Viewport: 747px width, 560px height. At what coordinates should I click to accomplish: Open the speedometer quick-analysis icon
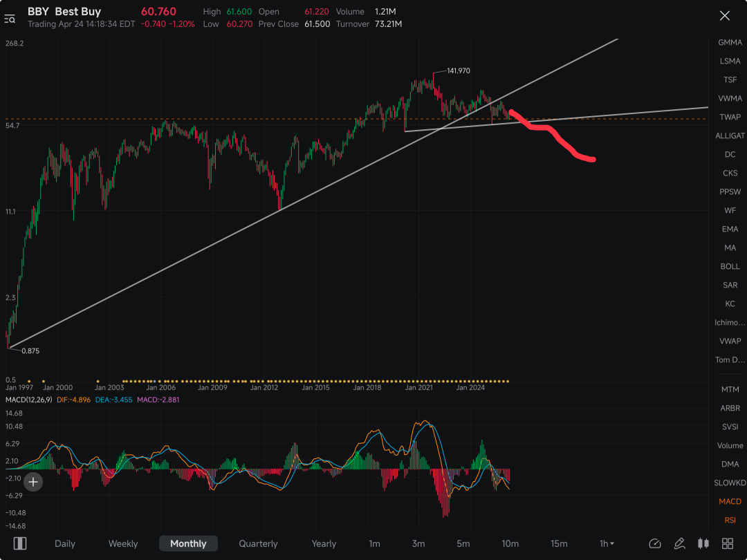pyautogui.click(x=655, y=543)
